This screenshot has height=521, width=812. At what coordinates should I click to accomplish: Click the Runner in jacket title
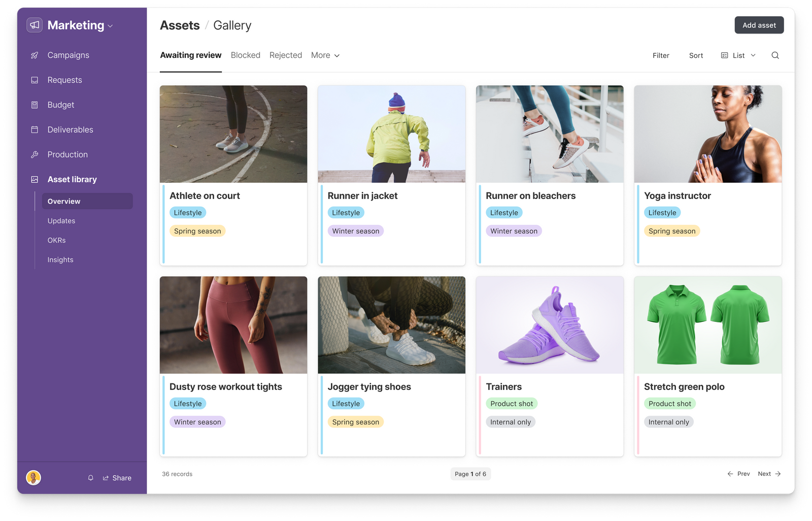coord(362,196)
